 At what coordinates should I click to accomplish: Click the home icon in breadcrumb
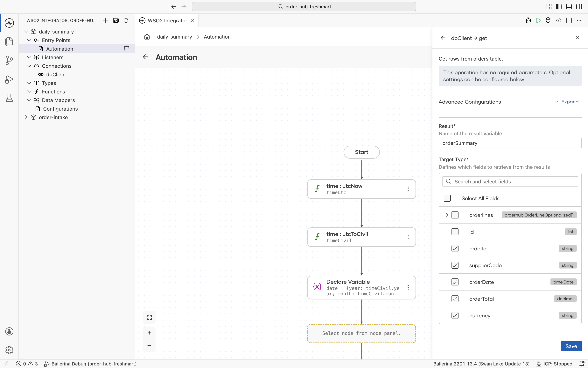147,37
